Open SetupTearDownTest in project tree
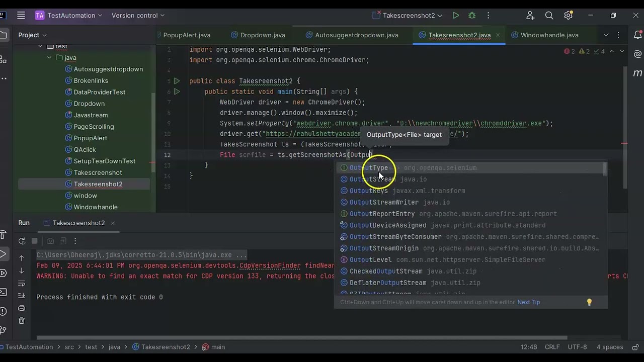The height and width of the screenshot is (362, 644). [x=104, y=161]
